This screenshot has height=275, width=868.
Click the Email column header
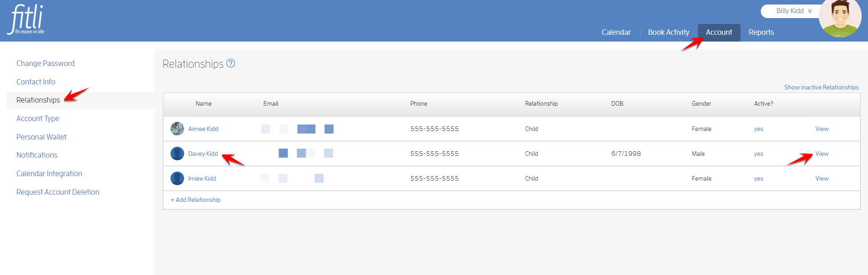tap(270, 103)
